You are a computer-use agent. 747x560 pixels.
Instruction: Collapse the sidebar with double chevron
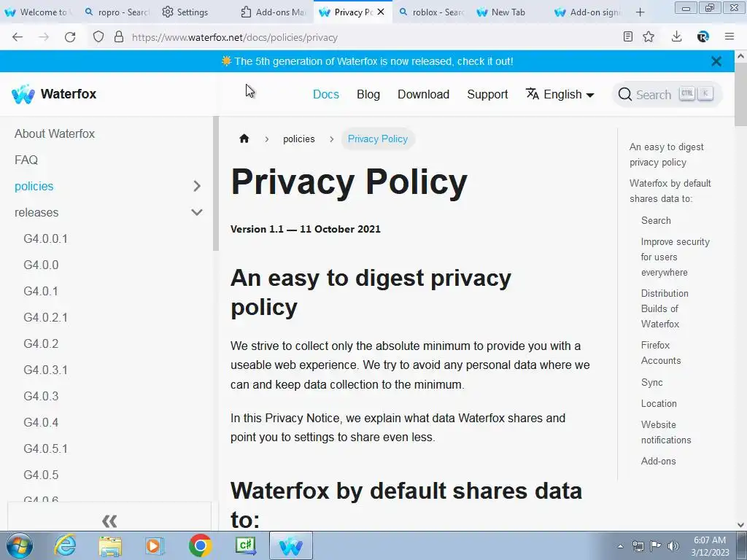click(x=109, y=521)
